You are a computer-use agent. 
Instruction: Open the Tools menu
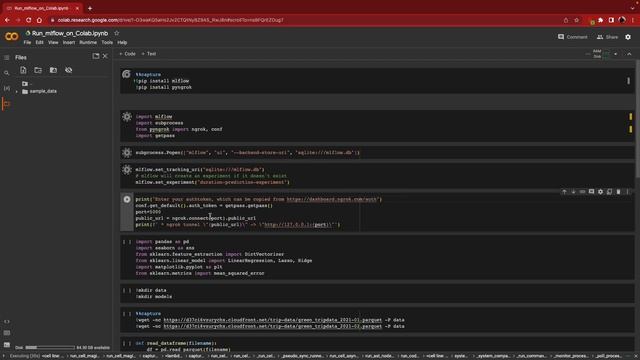point(107,42)
